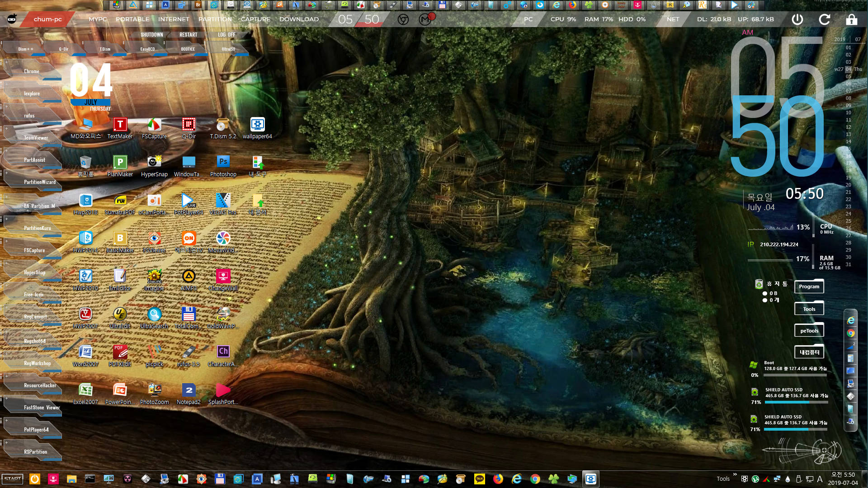Launch the Imagine desktop icon
The image size is (868, 488).
tap(154, 280)
